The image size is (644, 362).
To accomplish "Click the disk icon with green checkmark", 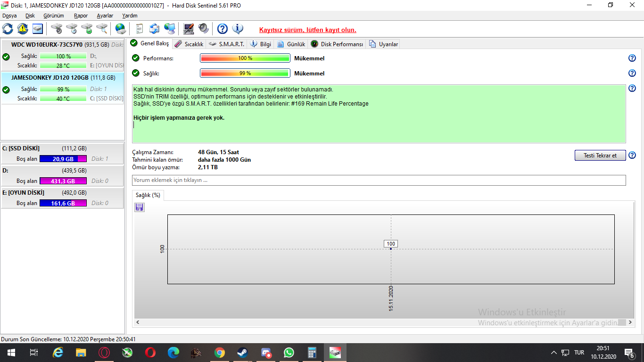I will pyautogui.click(x=87, y=29).
